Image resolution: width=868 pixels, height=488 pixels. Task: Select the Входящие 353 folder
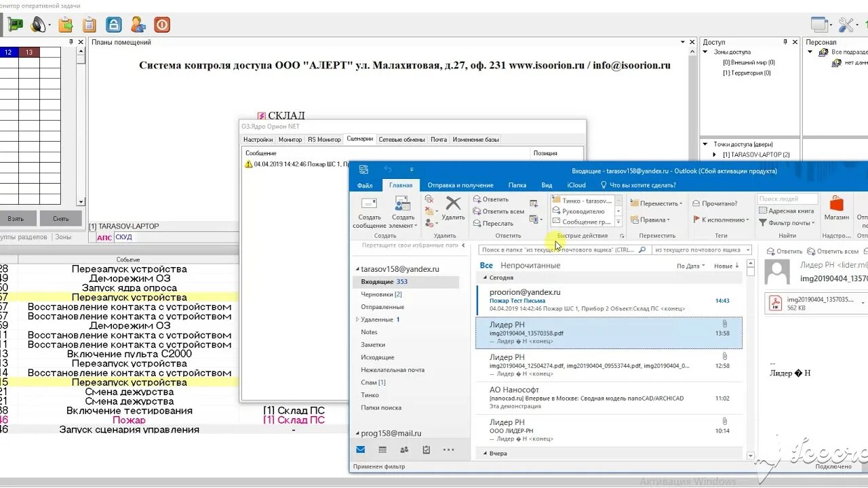coord(406,281)
